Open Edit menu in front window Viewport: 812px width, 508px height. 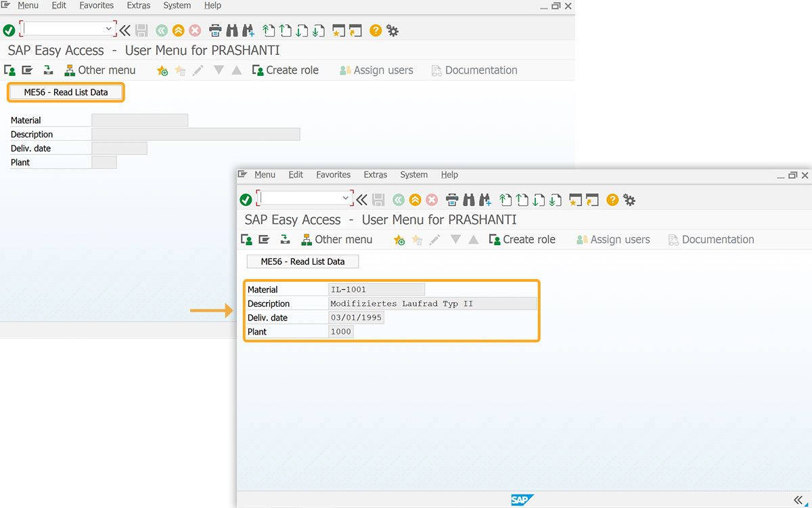pyautogui.click(x=296, y=175)
